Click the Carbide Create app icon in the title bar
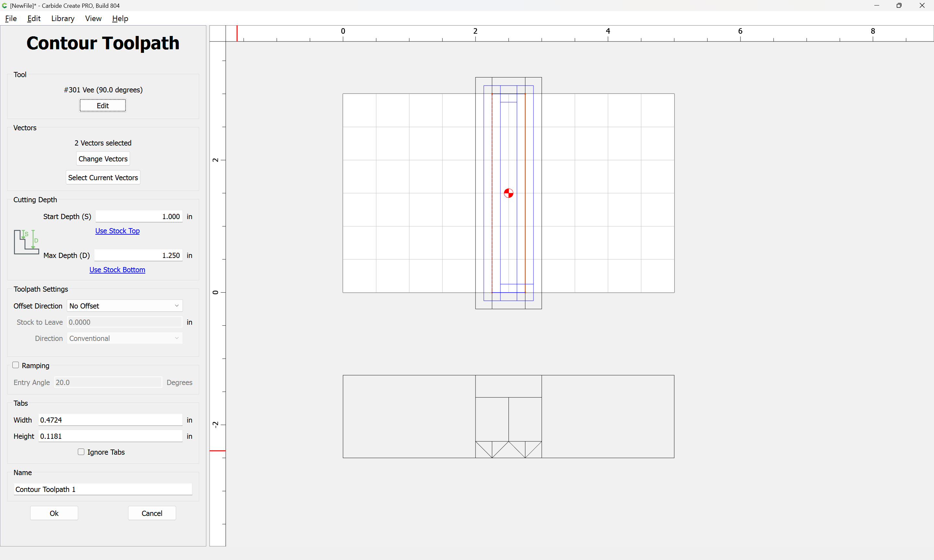934x560 pixels. pos(5,6)
